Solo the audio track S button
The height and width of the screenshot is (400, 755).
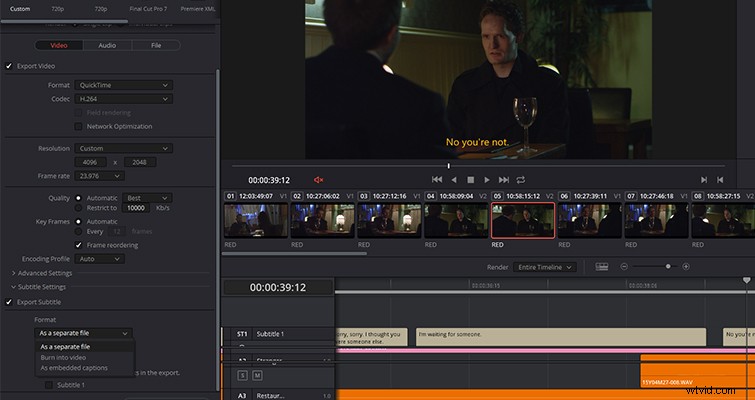click(242, 375)
